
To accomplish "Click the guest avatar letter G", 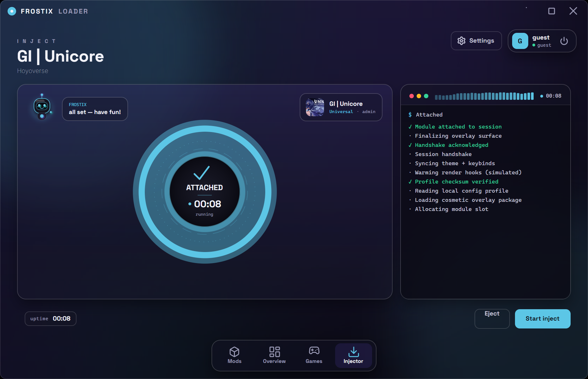I will tap(520, 41).
